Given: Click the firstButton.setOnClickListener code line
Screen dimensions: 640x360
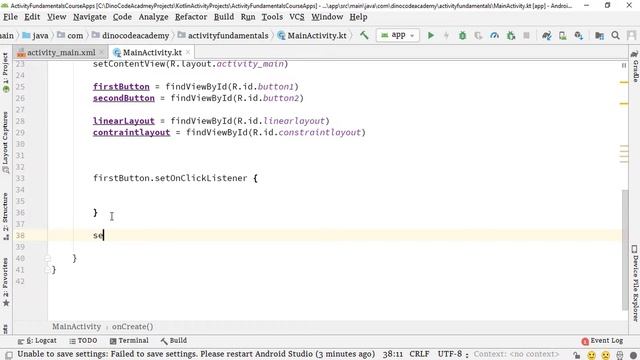Looking at the screenshot, I should tap(175, 178).
